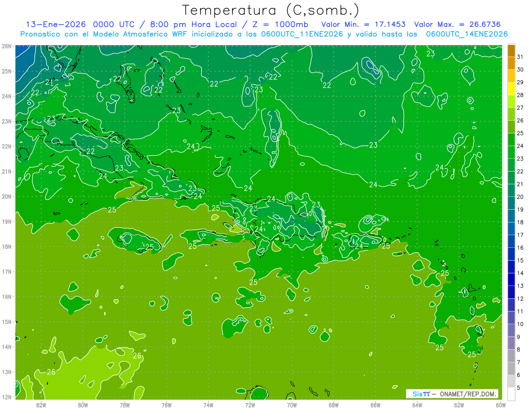Click the '18' label on the color bar

[x=520, y=222]
